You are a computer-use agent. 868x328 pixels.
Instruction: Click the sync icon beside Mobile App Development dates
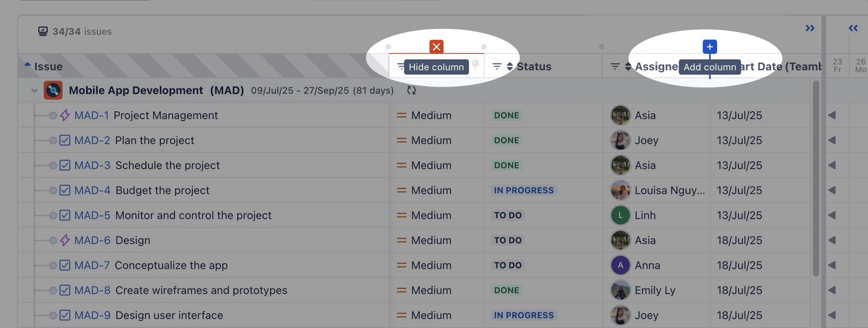(x=411, y=91)
